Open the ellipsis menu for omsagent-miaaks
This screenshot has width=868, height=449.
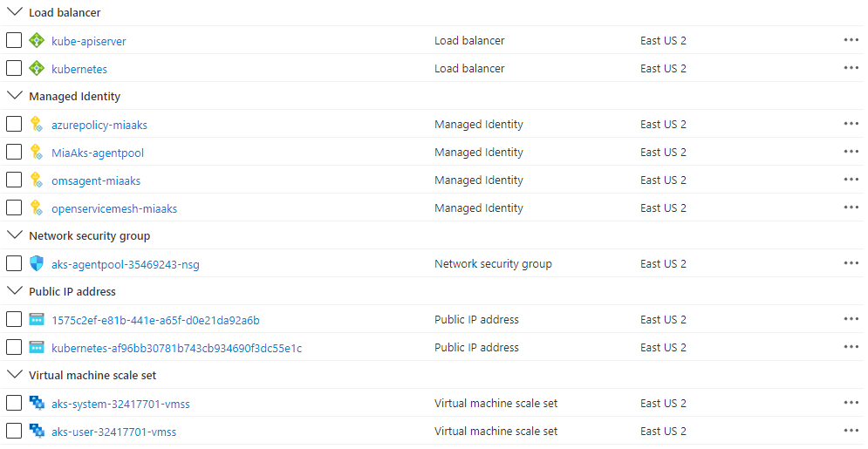coord(851,180)
